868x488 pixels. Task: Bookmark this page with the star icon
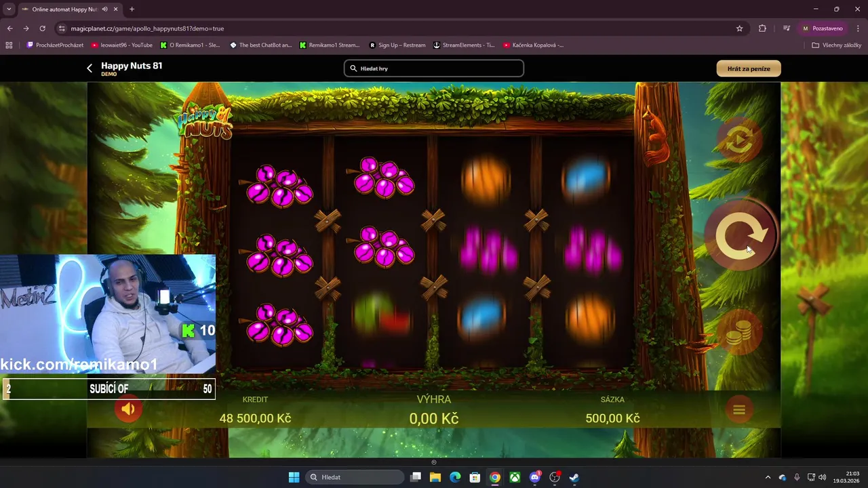click(x=739, y=28)
